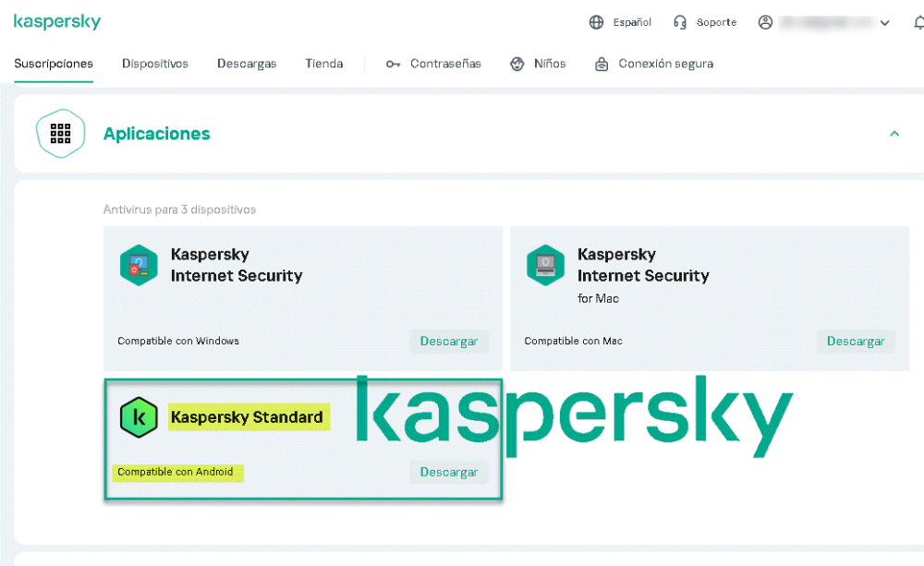Collapse the Aplicaciones section
924x566 pixels.
[x=894, y=134]
